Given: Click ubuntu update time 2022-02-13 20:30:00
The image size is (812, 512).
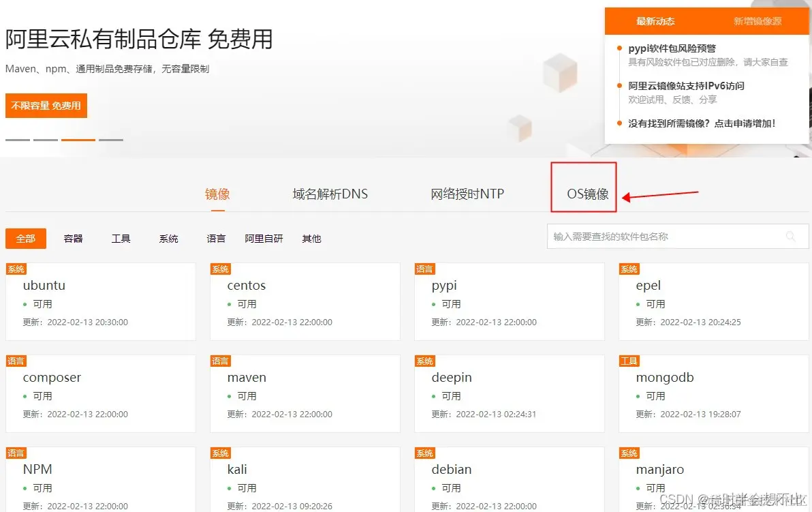Looking at the screenshot, I should [87, 322].
